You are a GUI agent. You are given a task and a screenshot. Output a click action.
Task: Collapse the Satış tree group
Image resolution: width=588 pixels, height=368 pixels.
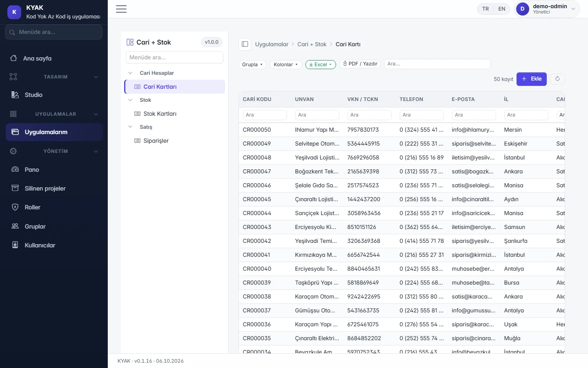130,127
